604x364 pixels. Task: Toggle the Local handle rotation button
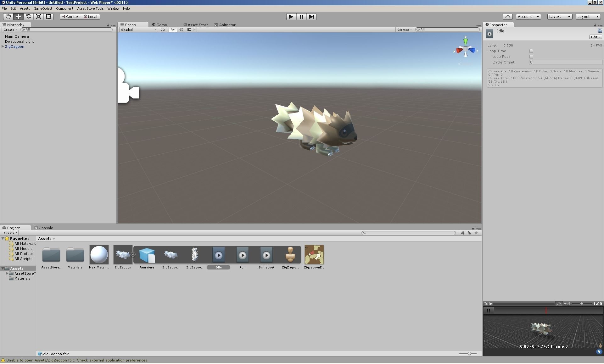pyautogui.click(x=90, y=17)
